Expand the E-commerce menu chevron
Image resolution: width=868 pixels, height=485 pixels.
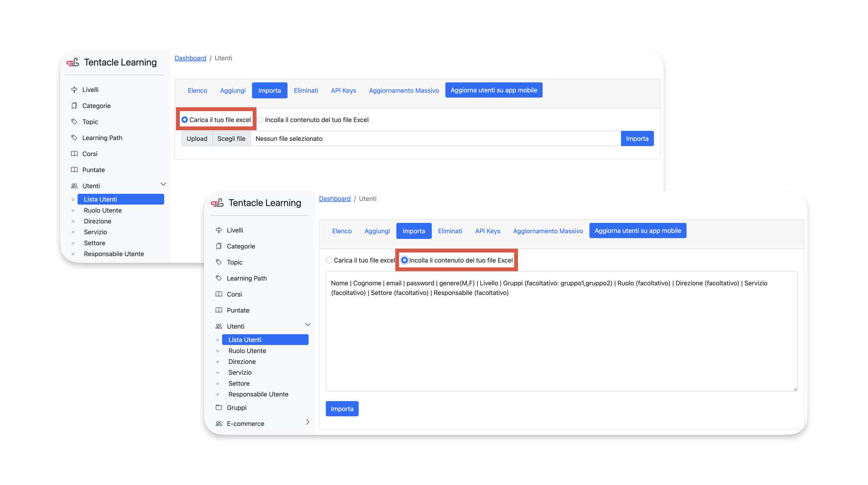307,422
